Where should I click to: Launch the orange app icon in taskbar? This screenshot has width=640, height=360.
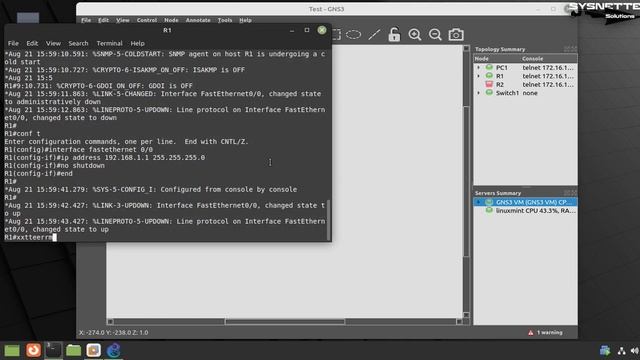(33, 350)
